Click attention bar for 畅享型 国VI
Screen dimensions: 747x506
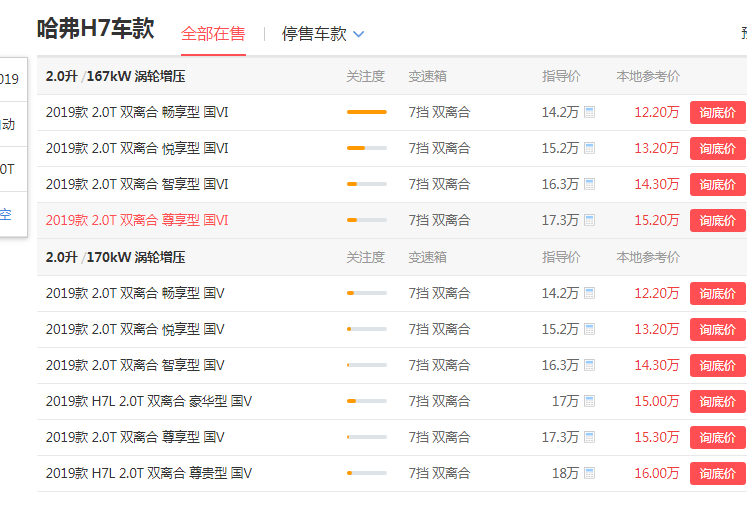(367, 112)
